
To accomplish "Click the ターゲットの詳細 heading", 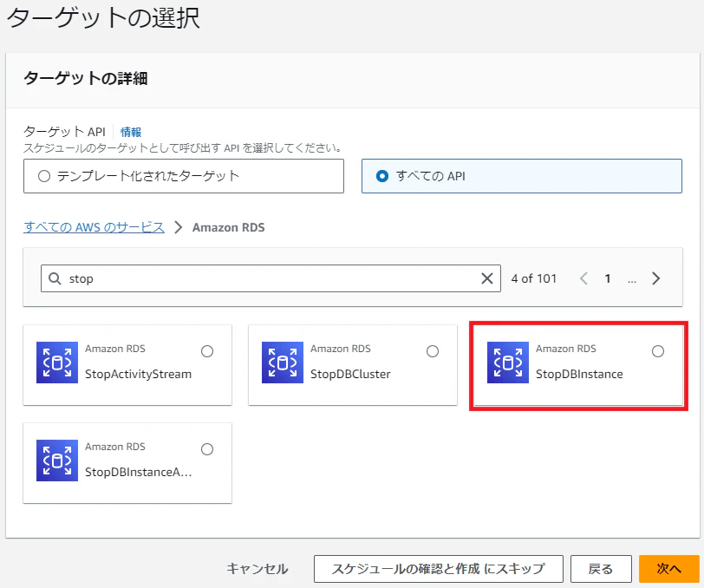I will [x=85, y=78].
